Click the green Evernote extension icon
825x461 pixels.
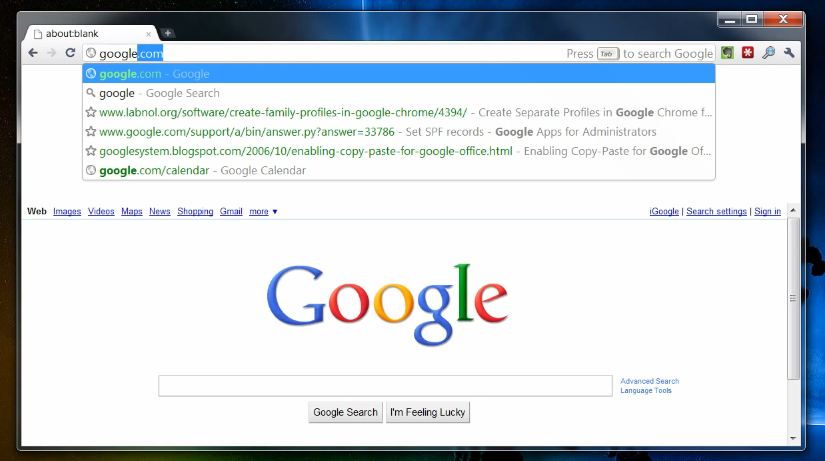tap(728, 53)
